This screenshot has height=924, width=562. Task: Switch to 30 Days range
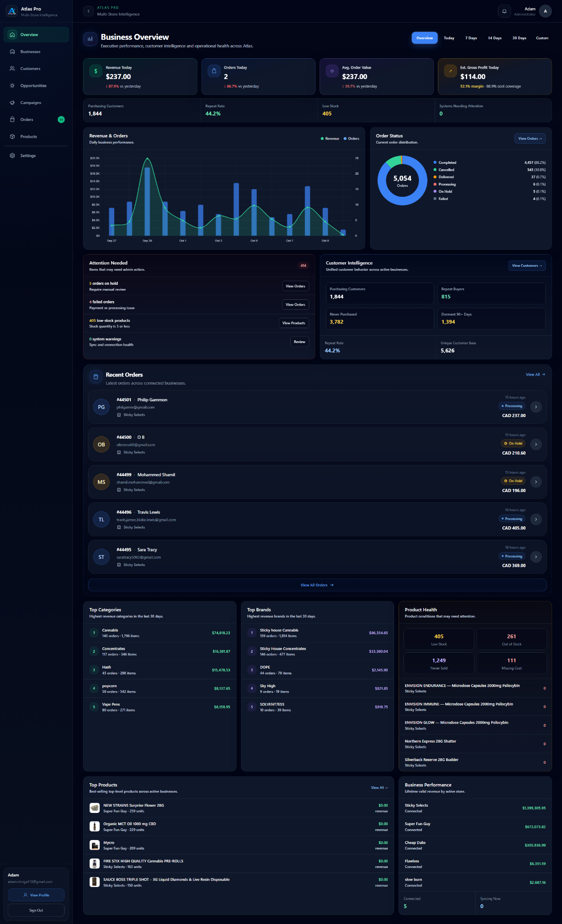click(x=520, y=38)
